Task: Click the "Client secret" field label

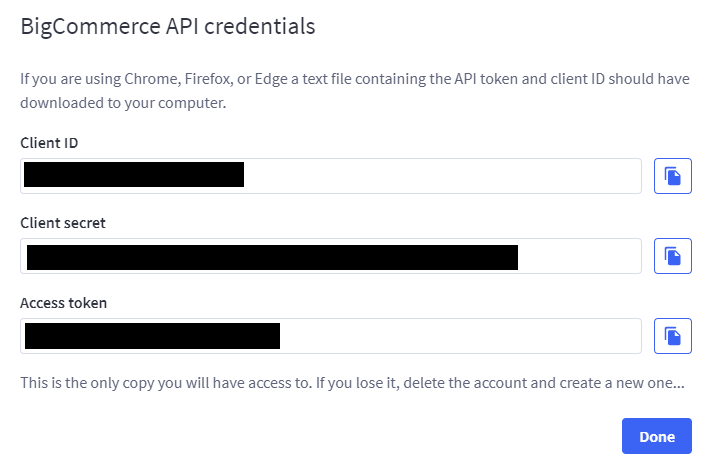Action: tap(63, 223)
